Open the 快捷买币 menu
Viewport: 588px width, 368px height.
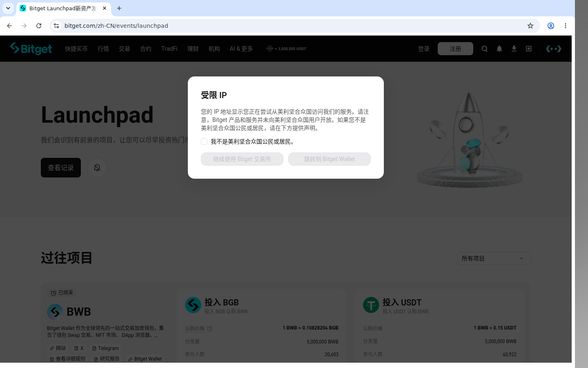(76, 49)
